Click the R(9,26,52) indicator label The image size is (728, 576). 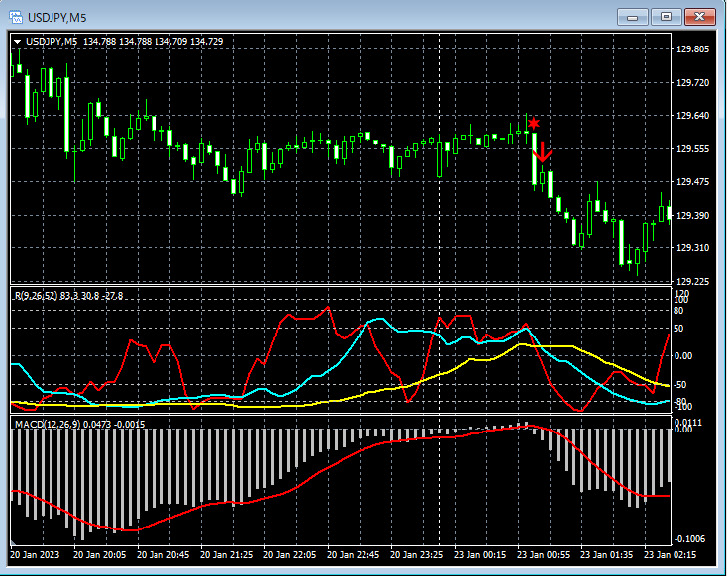38,295
